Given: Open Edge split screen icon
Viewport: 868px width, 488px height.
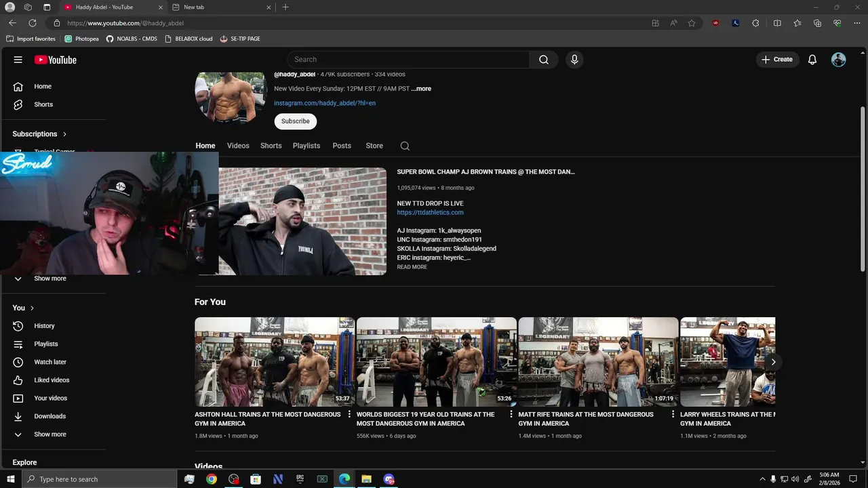Looking at the screenshot, I should 777,23.
